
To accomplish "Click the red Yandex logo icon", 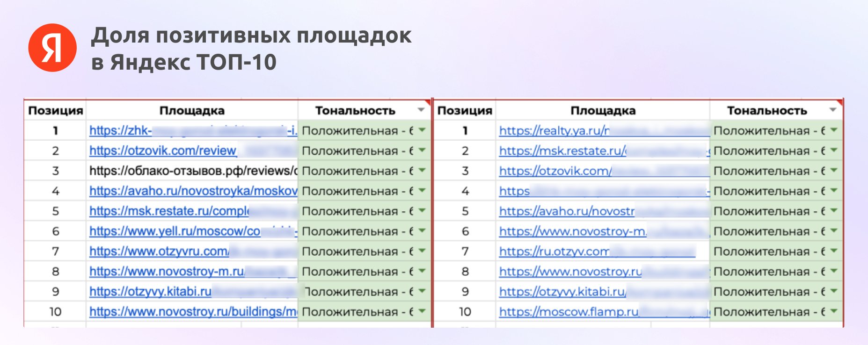I will point(52,48).
